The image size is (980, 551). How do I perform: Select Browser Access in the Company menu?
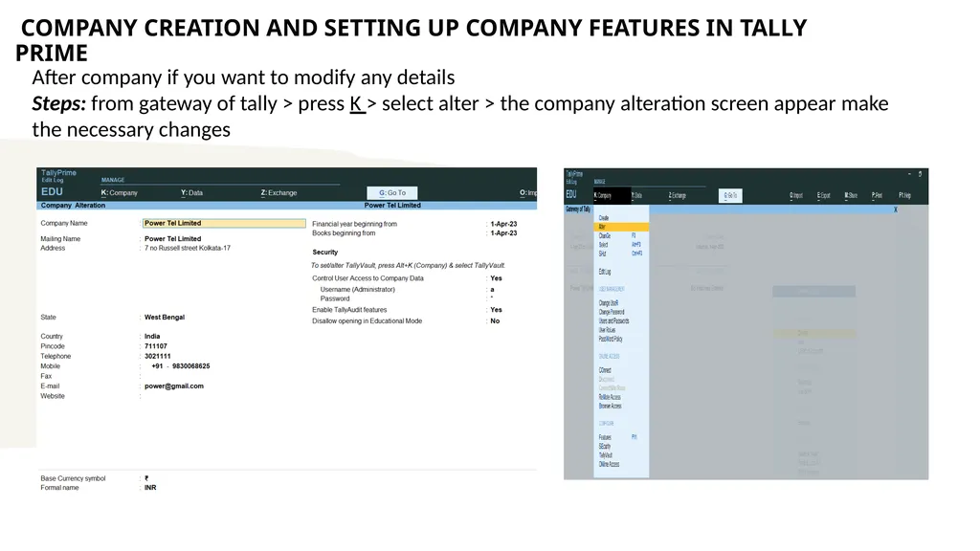coord(610,406)
